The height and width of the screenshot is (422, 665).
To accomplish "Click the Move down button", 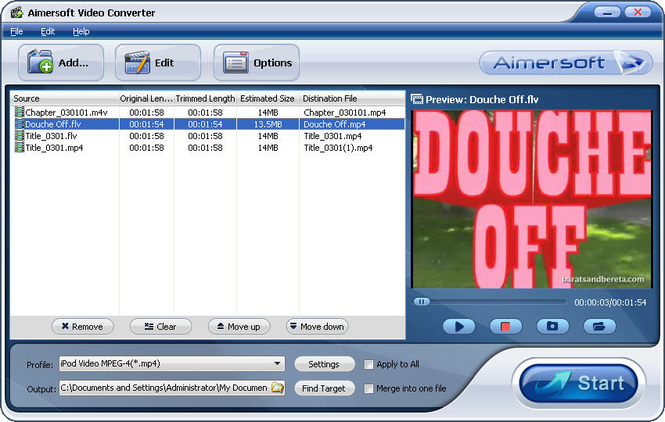I will coord(317,327).
